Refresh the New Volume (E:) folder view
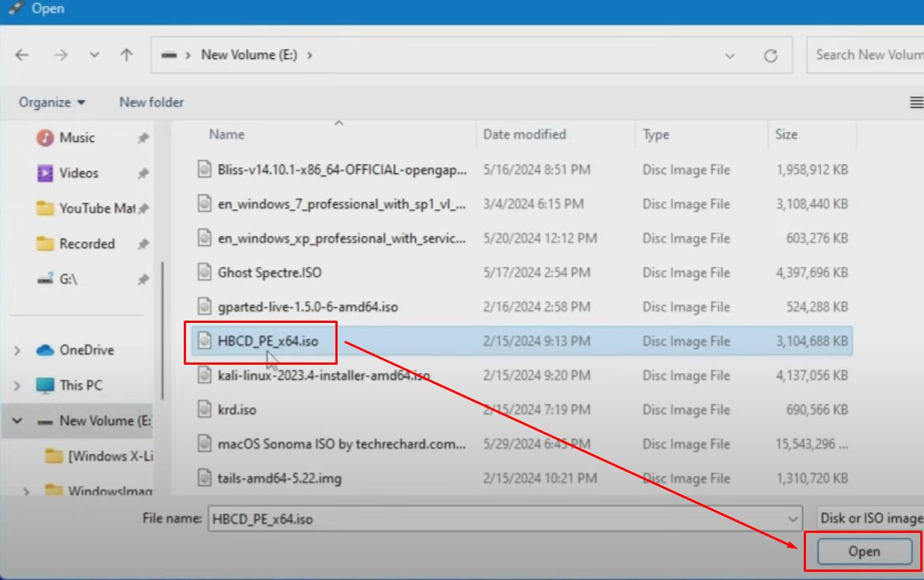 pos(771,55)
